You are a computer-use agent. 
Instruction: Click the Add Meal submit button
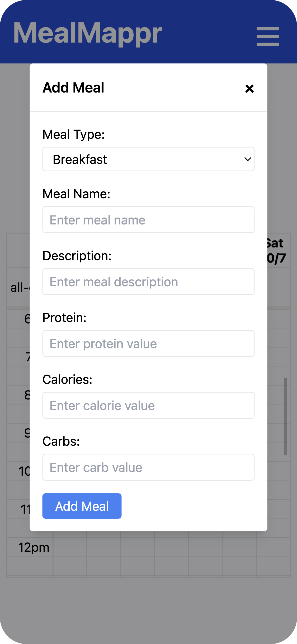pos(82,506)
